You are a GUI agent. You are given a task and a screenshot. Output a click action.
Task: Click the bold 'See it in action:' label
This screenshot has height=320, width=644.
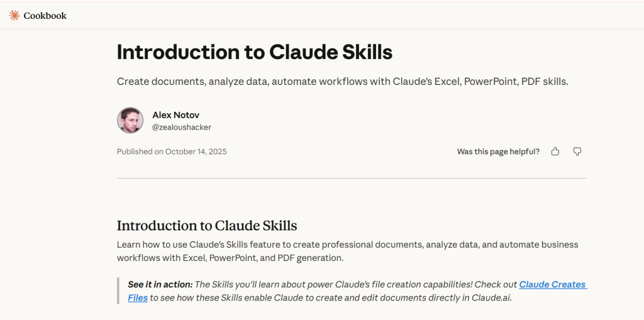[x=160, y=285]
